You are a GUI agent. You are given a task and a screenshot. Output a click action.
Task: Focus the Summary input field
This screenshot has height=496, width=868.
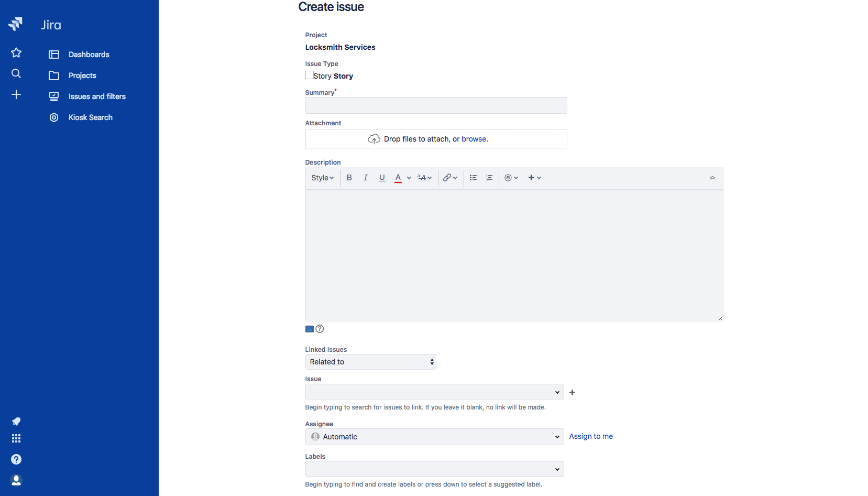pyautogui.click(x=436, y=105)
